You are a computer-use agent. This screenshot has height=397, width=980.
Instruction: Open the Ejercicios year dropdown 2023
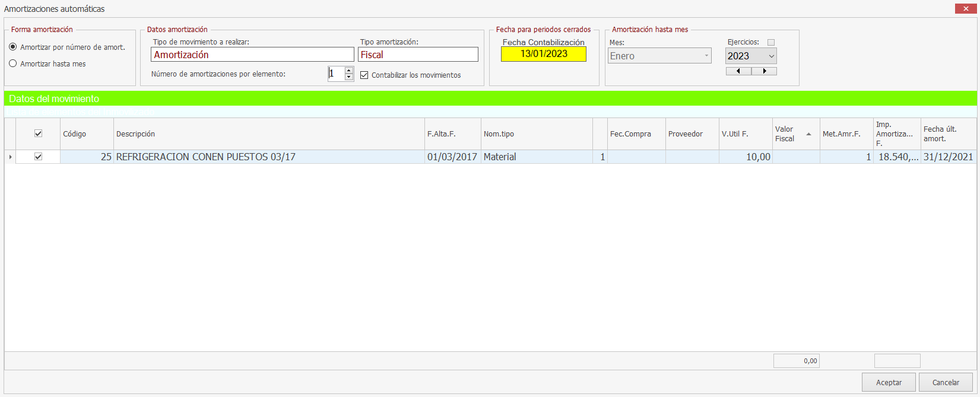pos(771,56)
